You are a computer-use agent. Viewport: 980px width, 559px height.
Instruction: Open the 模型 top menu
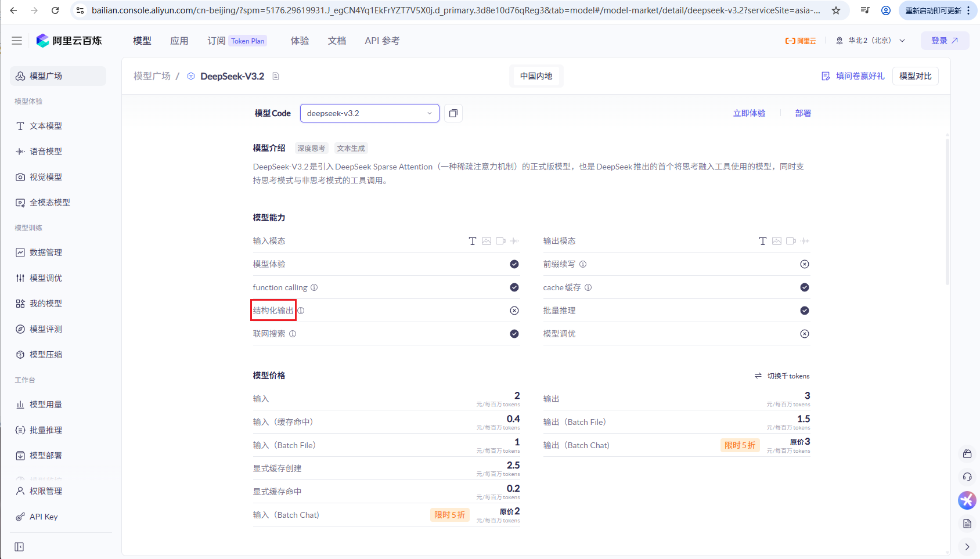(x=142, y=41)
